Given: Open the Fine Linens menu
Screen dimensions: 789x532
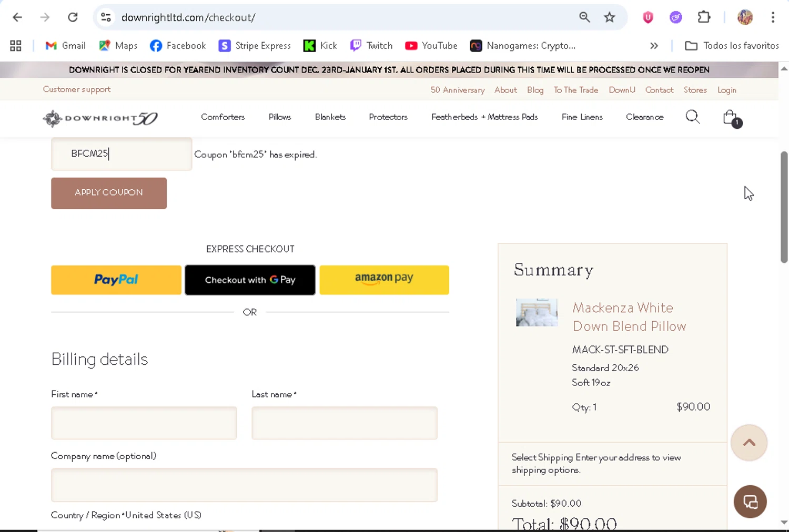Looking at the screenshot, I should pos(582,117).
